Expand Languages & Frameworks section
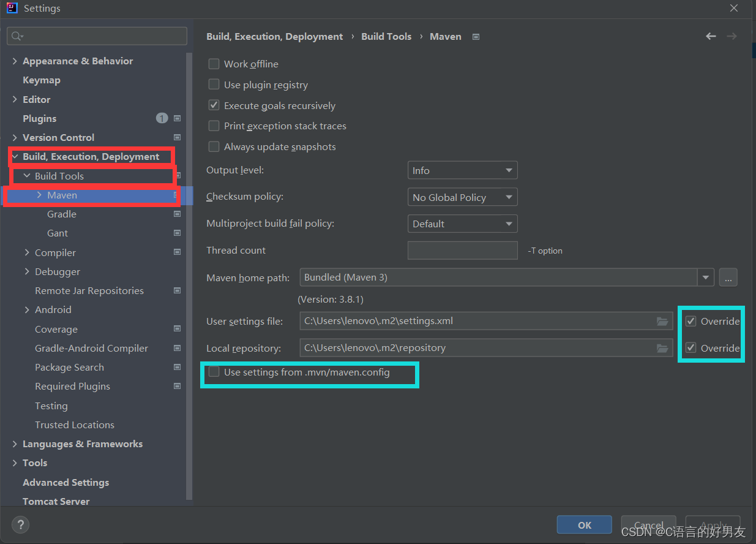 15,444
